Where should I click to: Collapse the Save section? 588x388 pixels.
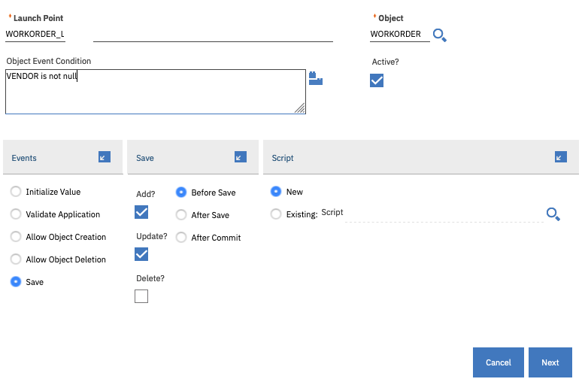(x=241, y=157)
